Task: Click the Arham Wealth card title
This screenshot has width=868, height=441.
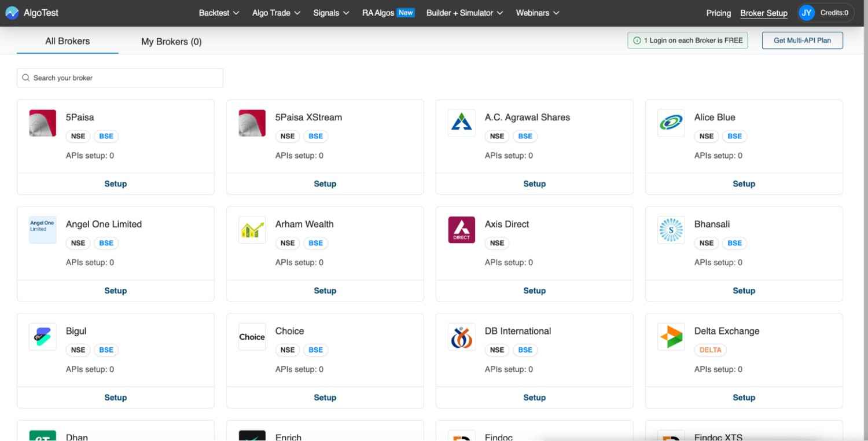Action: pyautogui.click(x=304, y=224)
